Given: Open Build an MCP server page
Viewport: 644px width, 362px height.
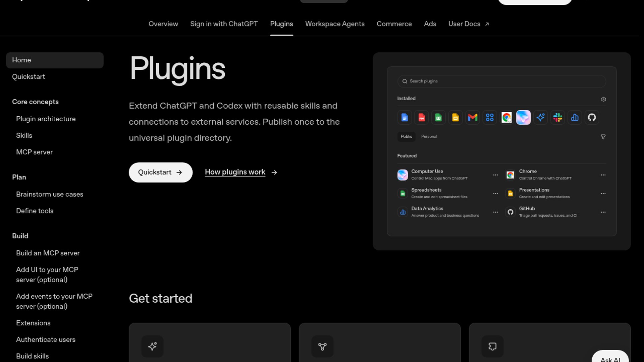Looking at the screenshot, I should click(x=48, y=253).
